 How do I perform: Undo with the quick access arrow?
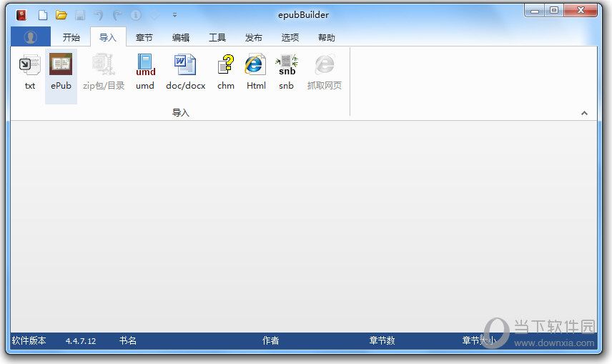click(x=99, y=15)
